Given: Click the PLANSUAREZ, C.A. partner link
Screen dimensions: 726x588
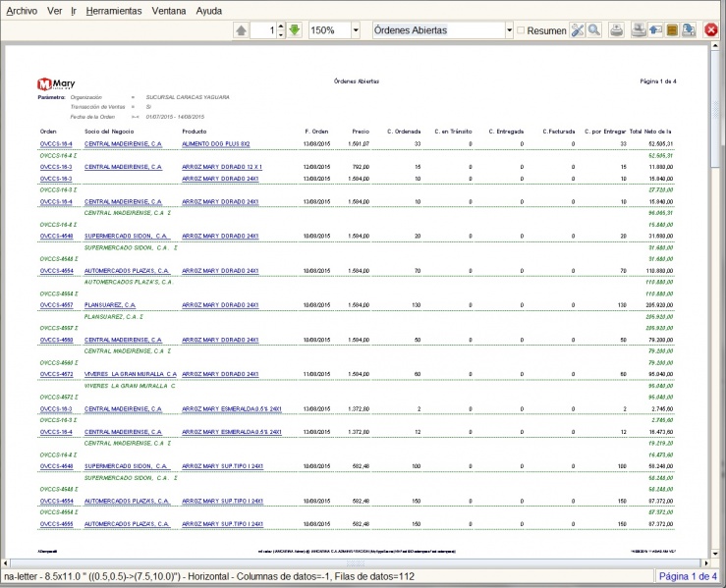Looking at the screenshot, I should (x=110, y=305).
